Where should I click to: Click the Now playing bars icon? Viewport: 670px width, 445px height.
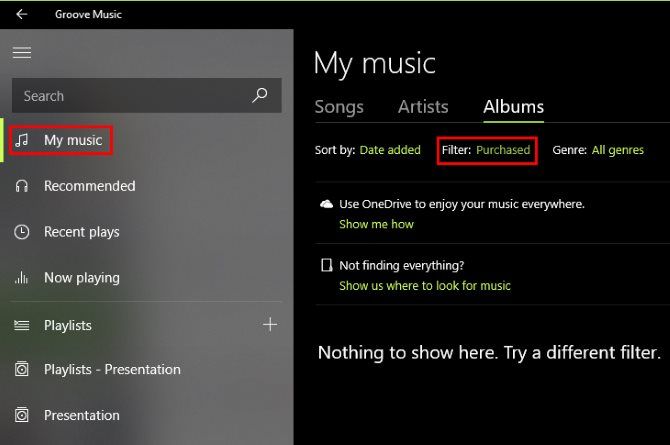point(21,277)
